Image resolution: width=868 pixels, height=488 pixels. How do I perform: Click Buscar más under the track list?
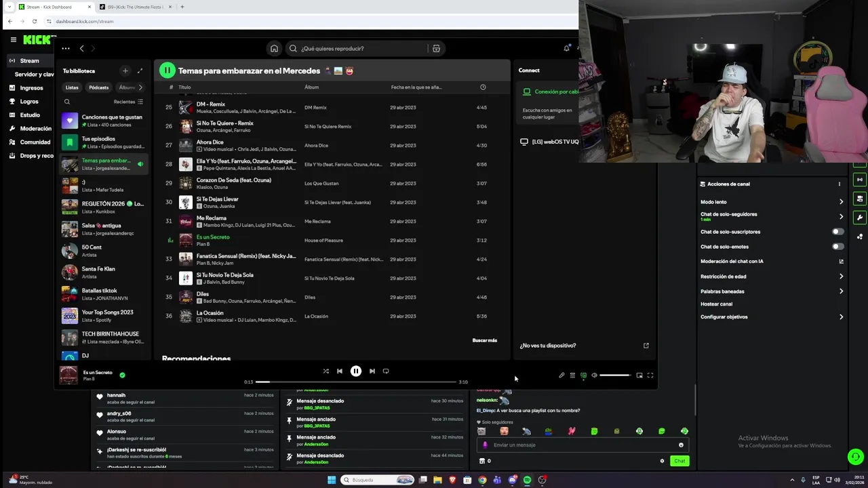484,340
